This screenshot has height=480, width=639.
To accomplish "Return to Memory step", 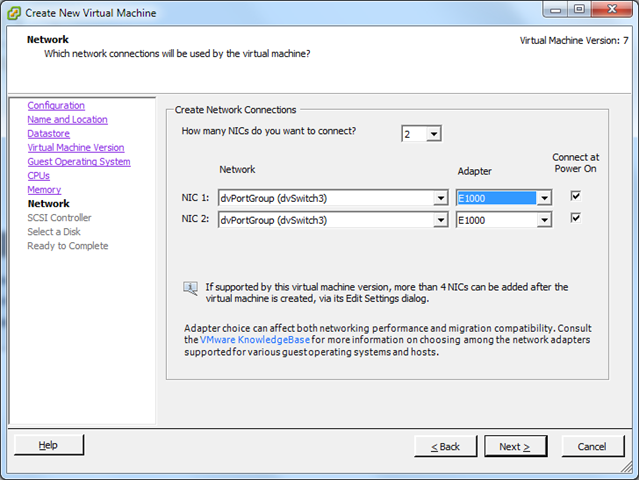I will (x=44, y=190).
